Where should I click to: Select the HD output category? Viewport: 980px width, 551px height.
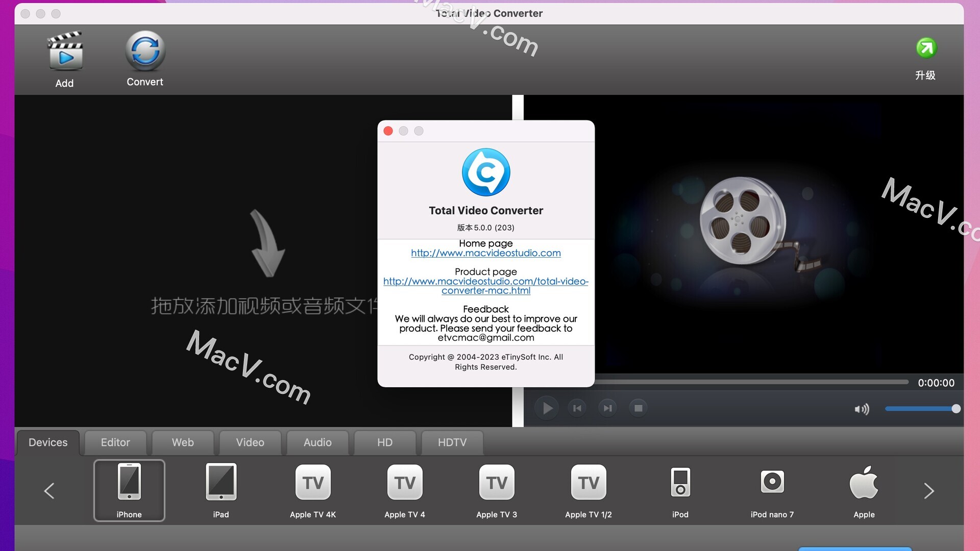pos(385,442)
